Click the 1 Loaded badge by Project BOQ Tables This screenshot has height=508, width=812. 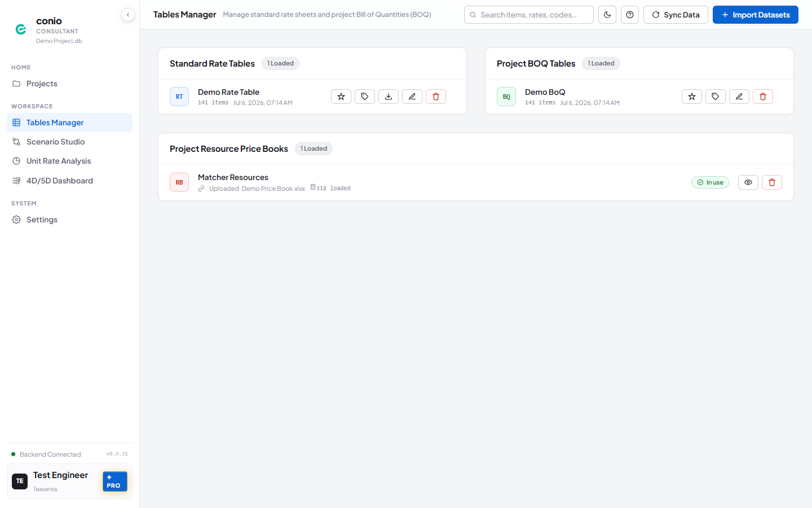click(x=601, y=63)
